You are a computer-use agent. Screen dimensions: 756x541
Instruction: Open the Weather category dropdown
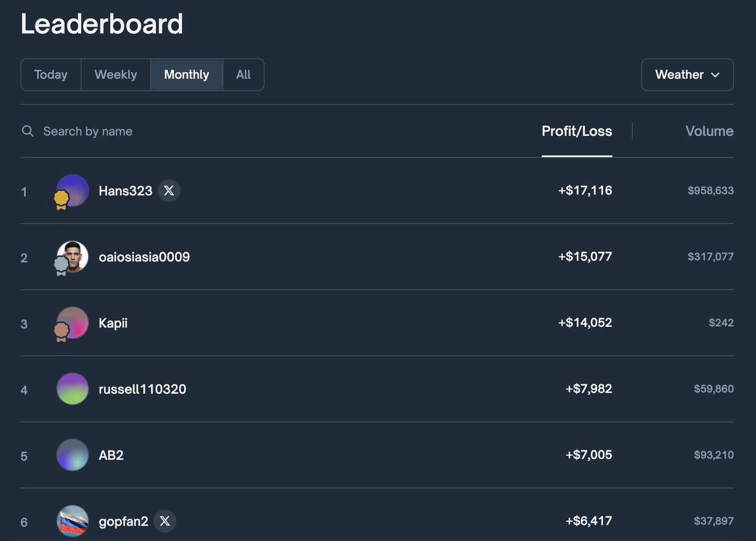click(x=687, y=74)
